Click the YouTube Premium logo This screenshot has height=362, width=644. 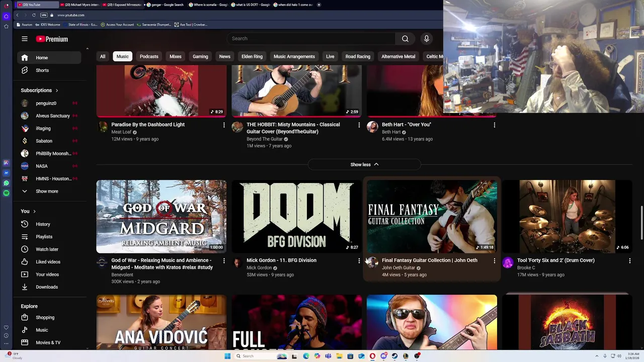pyautogui.click(x=52, y=39)
